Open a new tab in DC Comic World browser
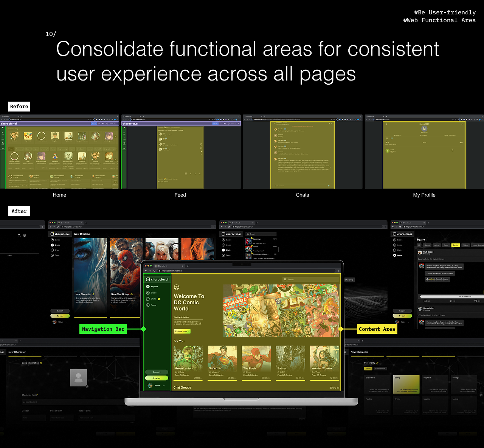The width and height of the screenshot is (484, 448). coord(188,266)
